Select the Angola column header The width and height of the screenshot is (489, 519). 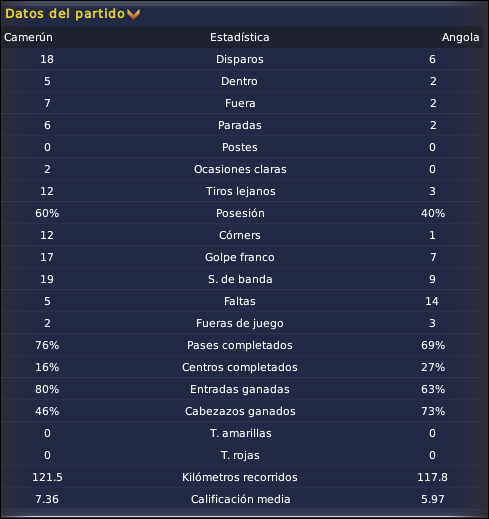460,37
